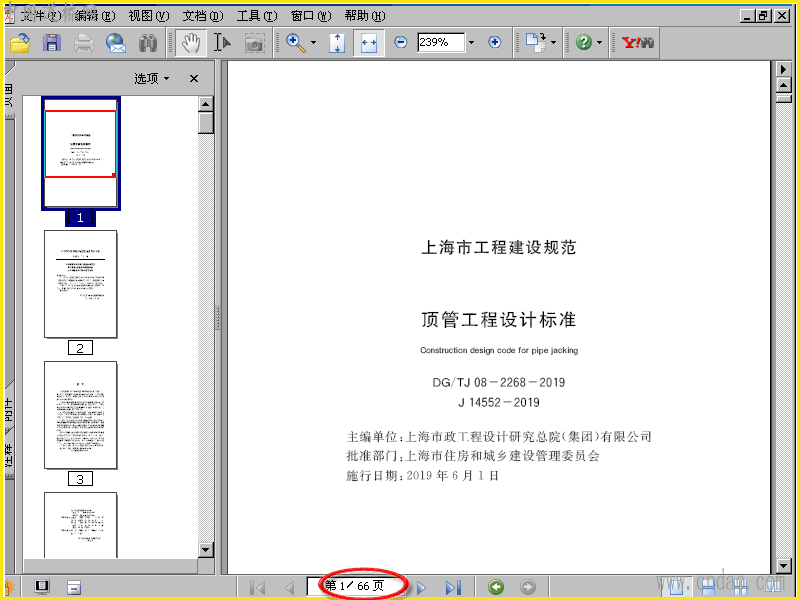Select page 3 thumbnail
Screen dimensions: 800x600
[x=81, y=415]
